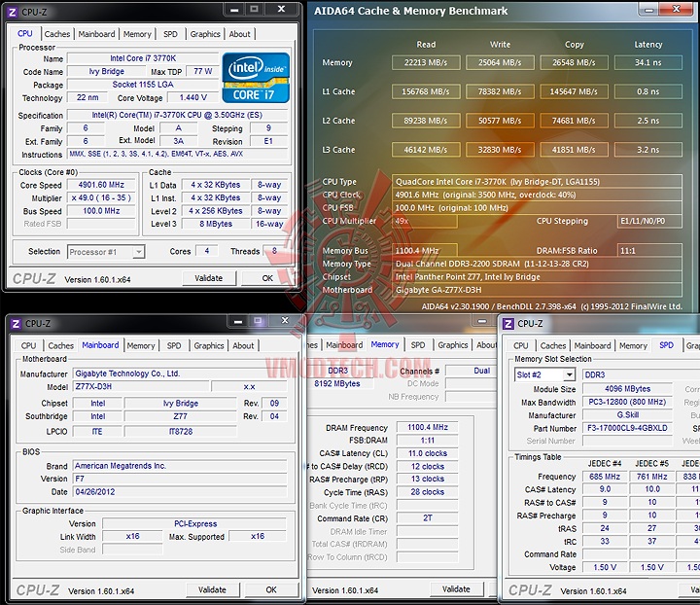700x605 pixels.
Task: Click the Max Bandwidth PC3-12800 field
Action: pos(627,402)
